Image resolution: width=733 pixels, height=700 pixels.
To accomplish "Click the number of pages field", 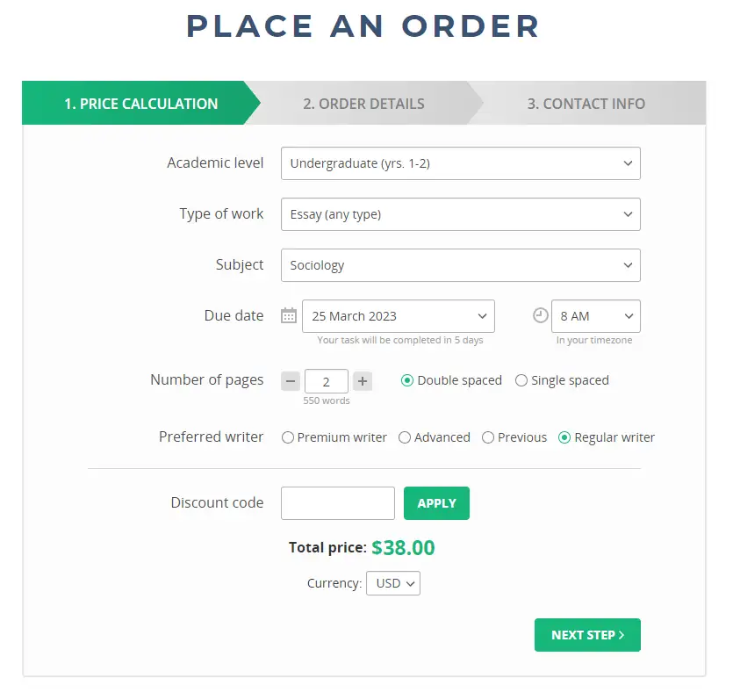I will click(x=326, y=380).
